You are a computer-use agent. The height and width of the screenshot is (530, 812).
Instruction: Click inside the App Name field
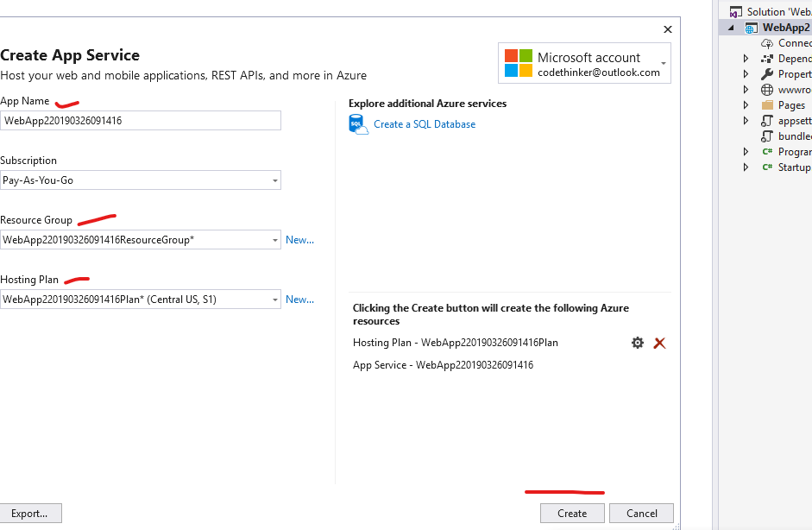click(x=141, y=120)
